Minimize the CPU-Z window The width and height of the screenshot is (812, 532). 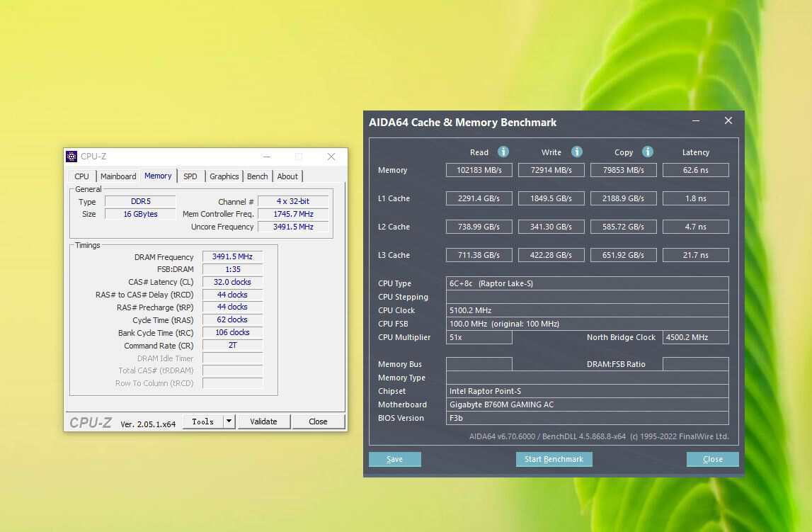266,157
